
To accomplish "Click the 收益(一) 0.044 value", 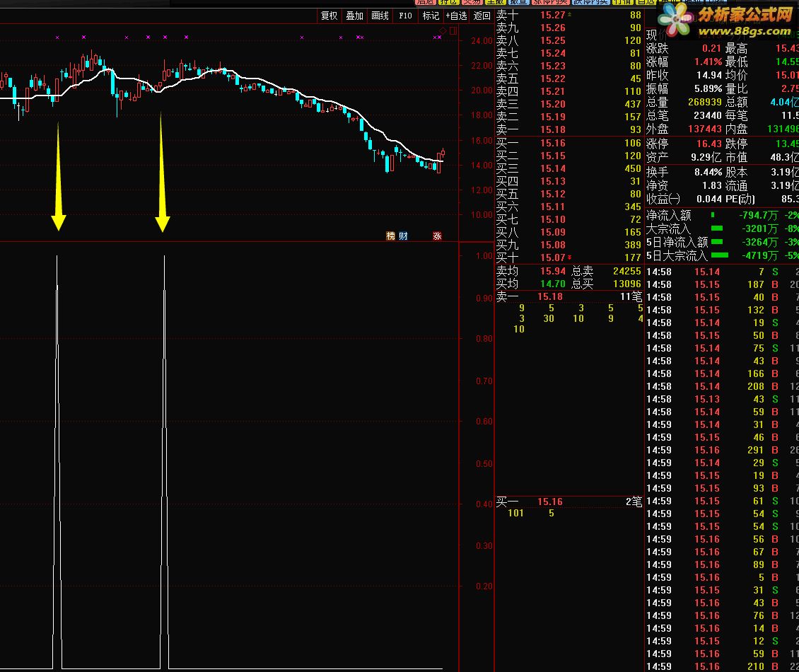I will tap(709, 199).
